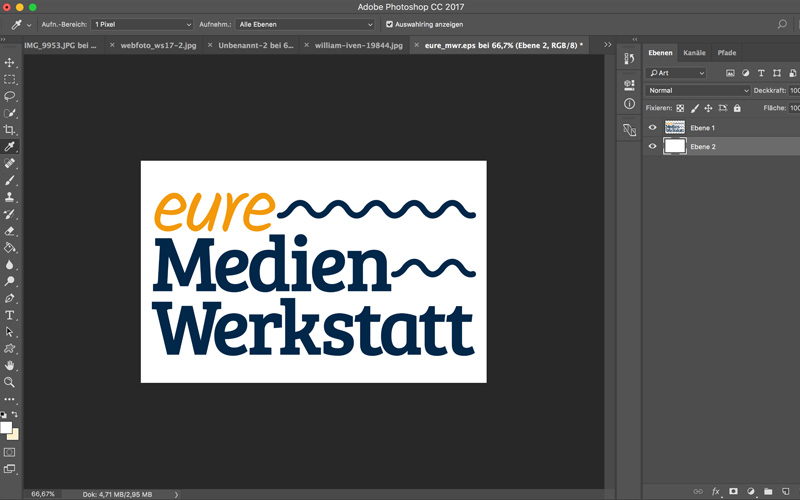Select the Rectangular Marquee tool
This screenshot has width=800, height=500.
[x=9, y=79]
